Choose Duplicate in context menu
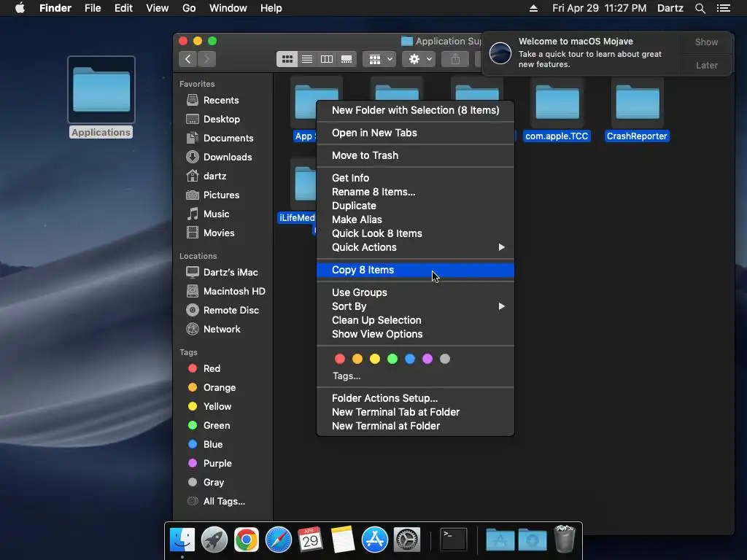This screenshot has height=560, width=747. (415, 206)
